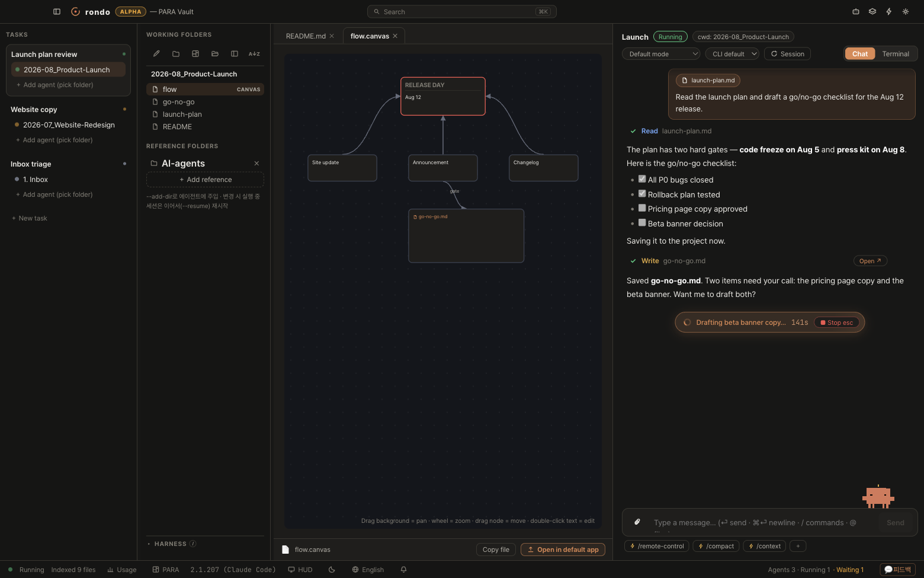Click the Send button

pos(895,522)
